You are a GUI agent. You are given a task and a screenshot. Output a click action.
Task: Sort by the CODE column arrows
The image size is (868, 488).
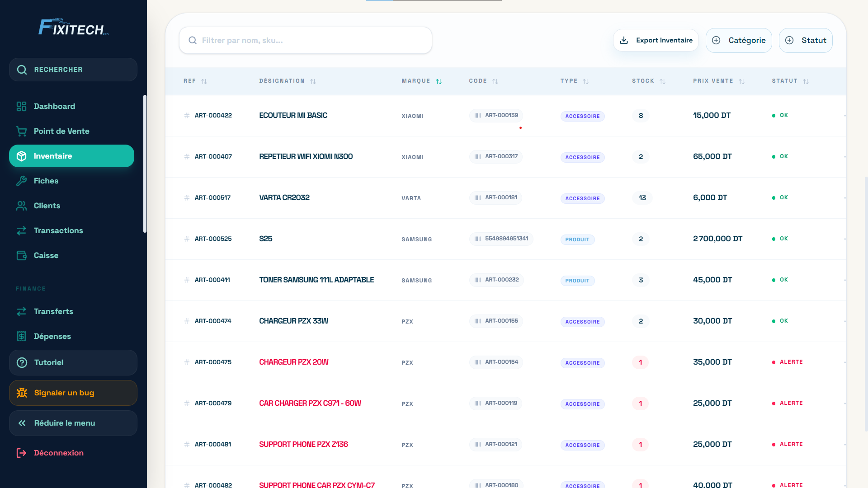tap(495, 81)
